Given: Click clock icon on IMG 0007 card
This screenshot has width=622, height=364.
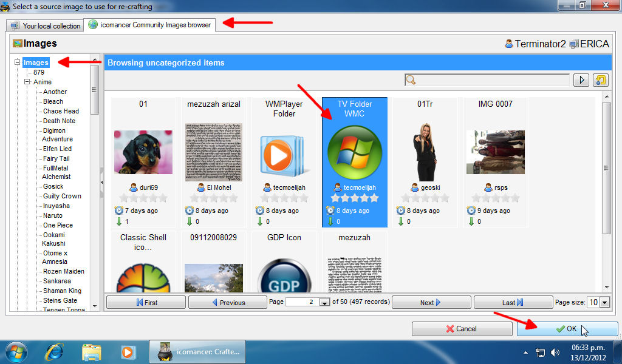Looking at the screenshot, I should [471, 211].
